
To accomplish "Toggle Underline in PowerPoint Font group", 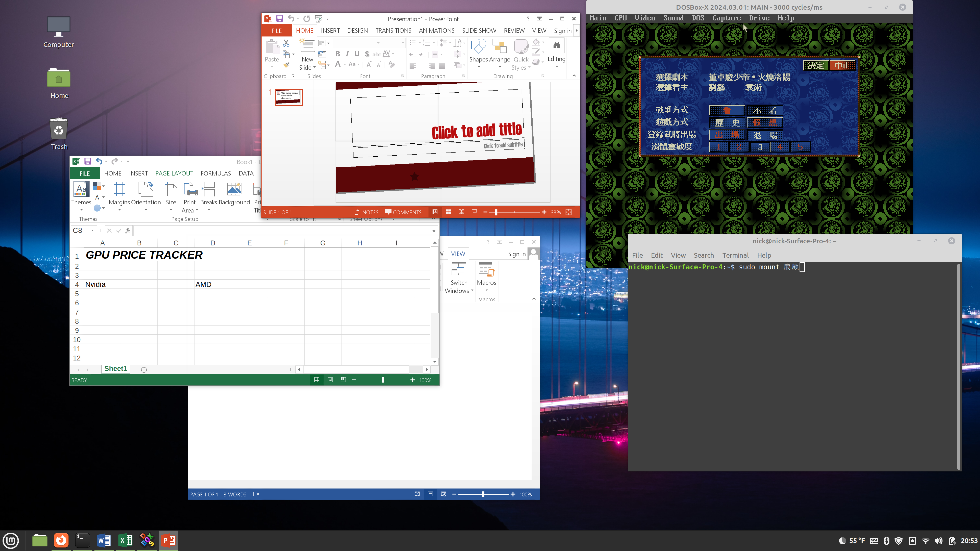I will click(357, 54).
